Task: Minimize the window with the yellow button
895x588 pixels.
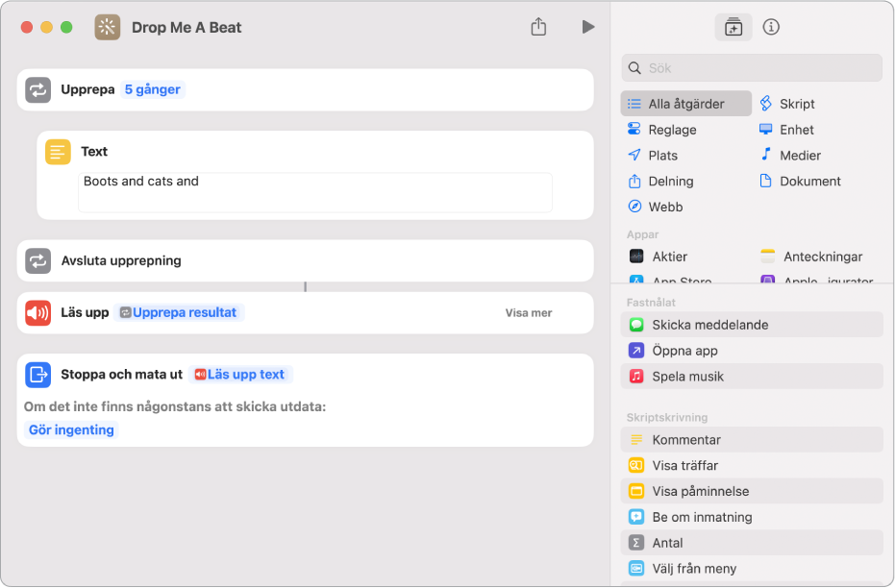Action: (x=47, y=27)
